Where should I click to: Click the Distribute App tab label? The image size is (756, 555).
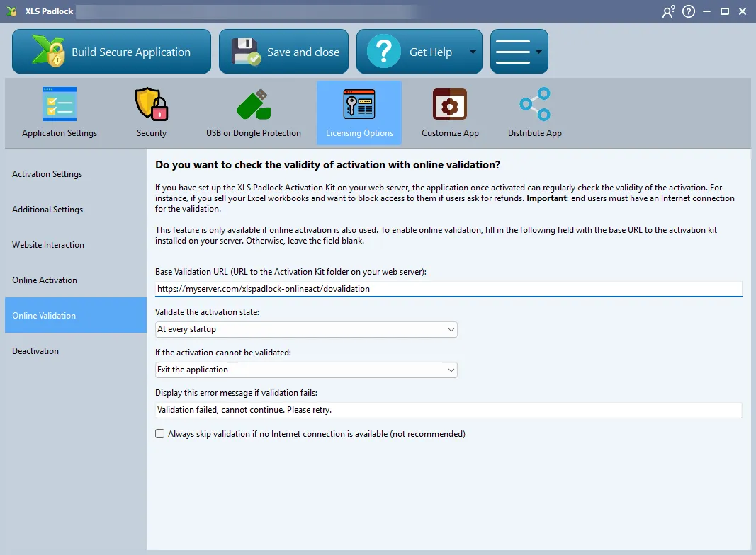(535, 133)
